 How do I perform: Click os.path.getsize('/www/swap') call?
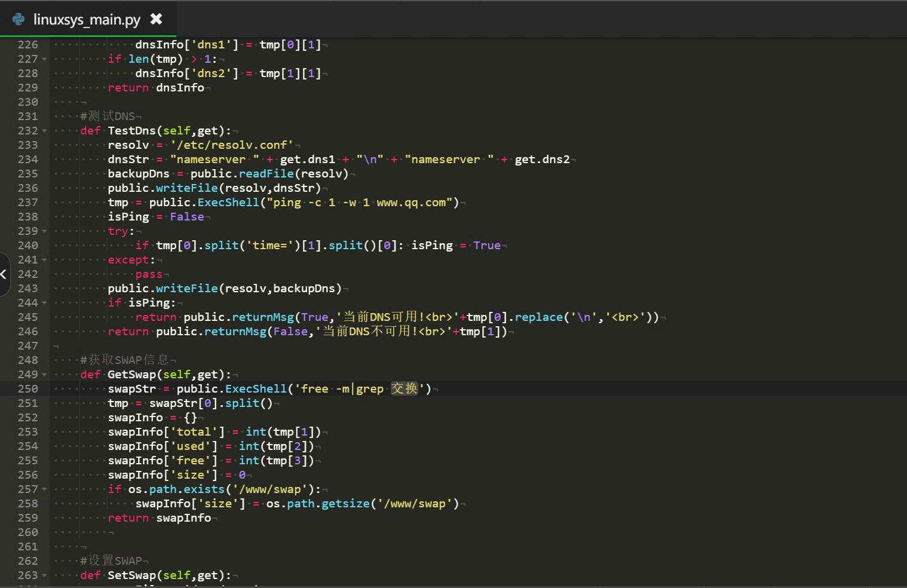363,504
